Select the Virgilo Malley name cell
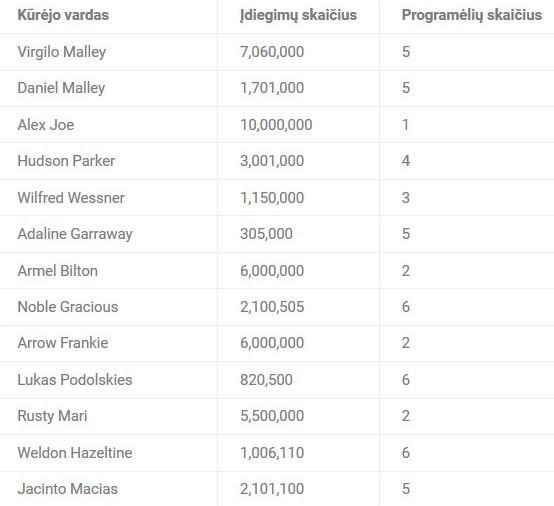Screen dimensions: 554x506 (x=62, y=52)
